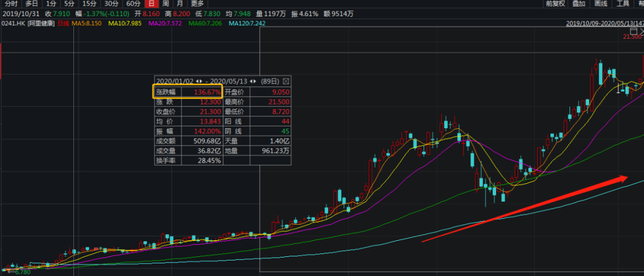Open the 工具 tools menu
Viewport: 644px width, 276px height.
[623, 4]
